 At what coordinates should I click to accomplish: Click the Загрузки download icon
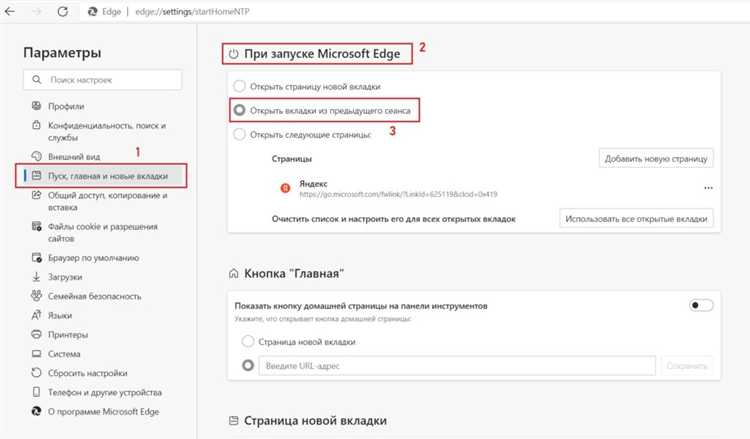pyautogui.click(x=36, y=276)
